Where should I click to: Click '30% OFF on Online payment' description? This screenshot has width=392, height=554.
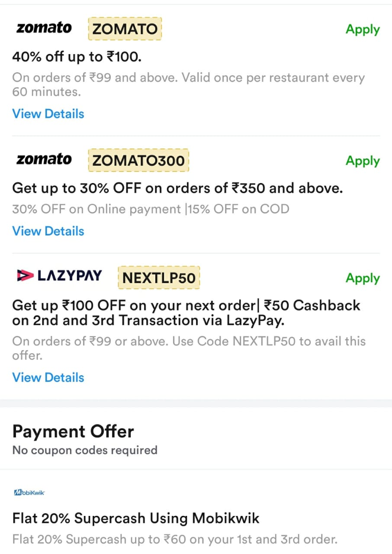(x=151, y=209)
